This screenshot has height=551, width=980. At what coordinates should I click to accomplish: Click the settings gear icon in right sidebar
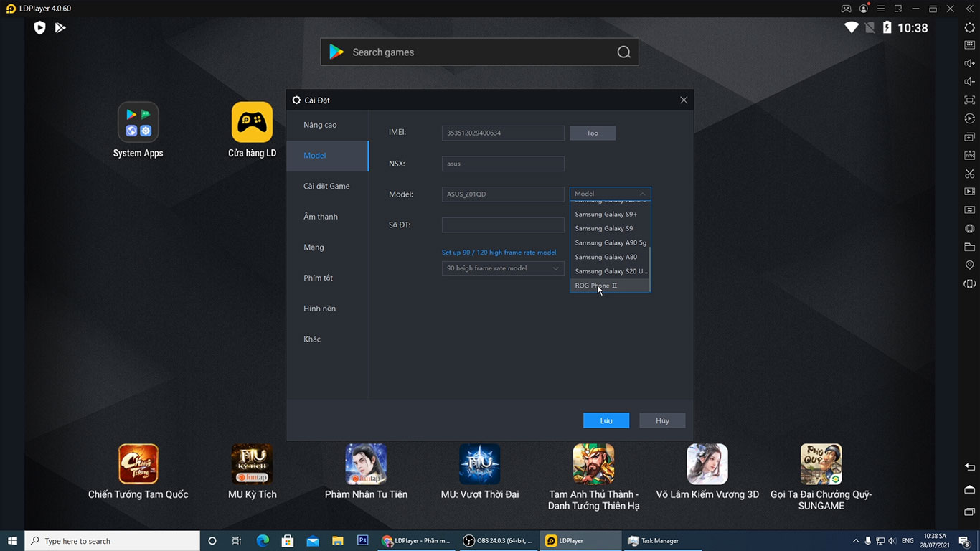(969, 27)
